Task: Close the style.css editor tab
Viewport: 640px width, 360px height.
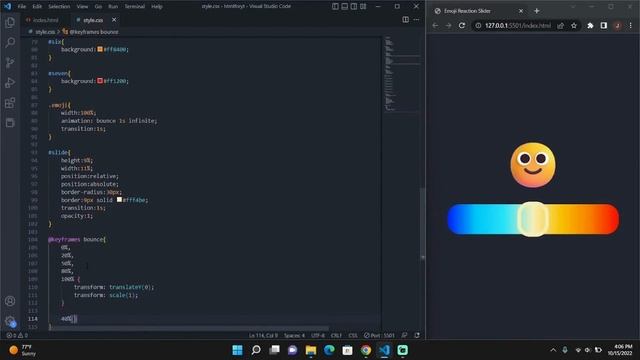Action: [x=114, y=20]
